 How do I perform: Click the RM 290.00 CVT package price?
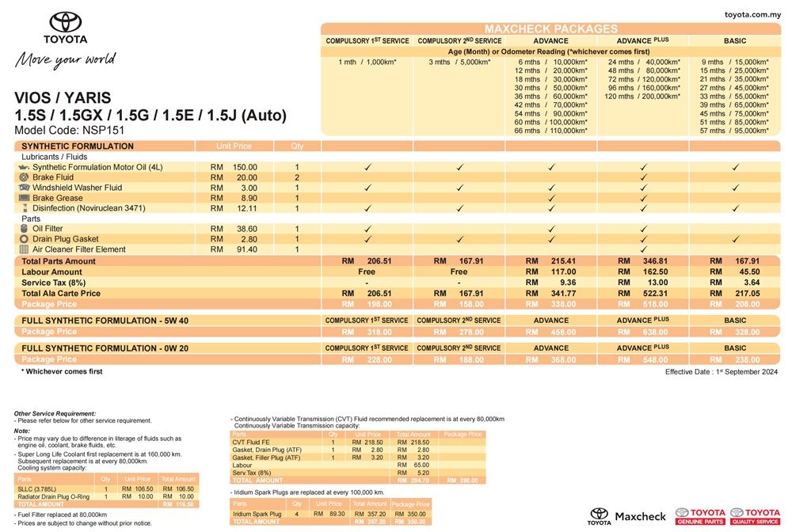(x=463, y=481)
